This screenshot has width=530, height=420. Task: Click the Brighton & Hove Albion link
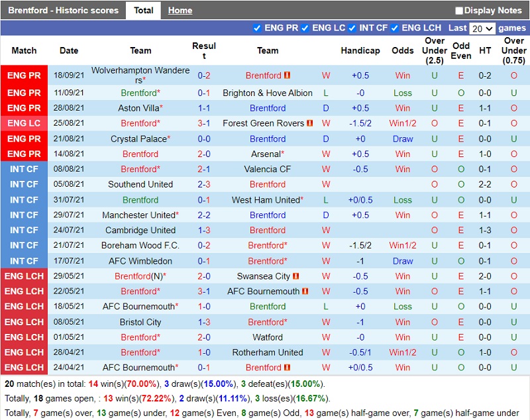tap(268, 93)
